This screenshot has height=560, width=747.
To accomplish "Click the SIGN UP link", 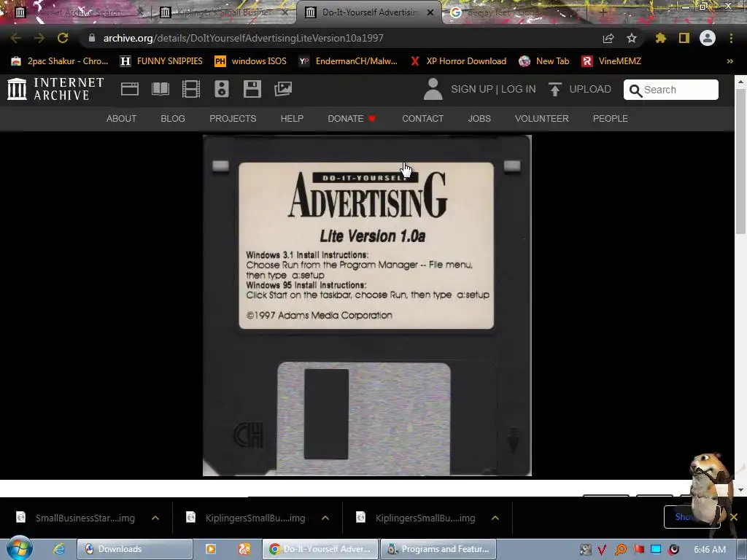I will 472,89.
